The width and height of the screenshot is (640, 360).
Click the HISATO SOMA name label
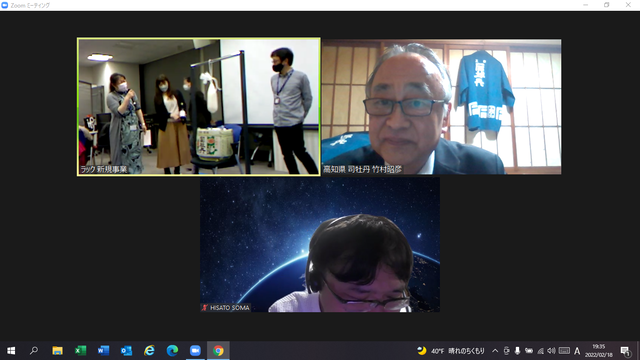click(229, 308)
